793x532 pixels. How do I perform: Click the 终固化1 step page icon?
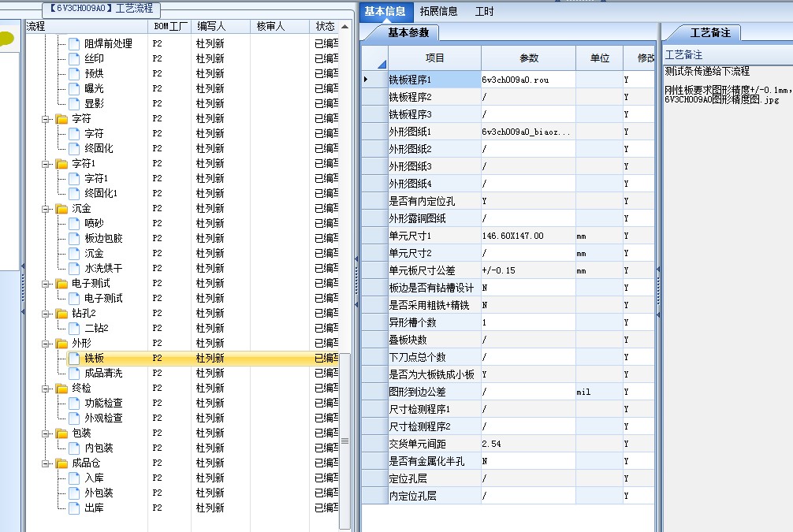pyautogui.click(x=74, y=193)
